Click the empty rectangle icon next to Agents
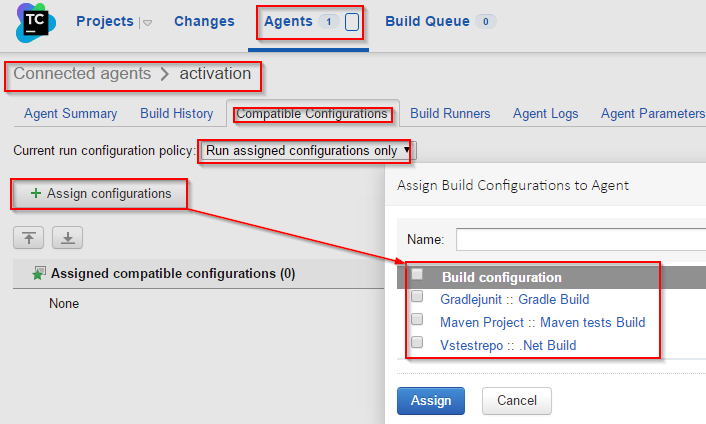706x424 pixels. tap(352, 22)
